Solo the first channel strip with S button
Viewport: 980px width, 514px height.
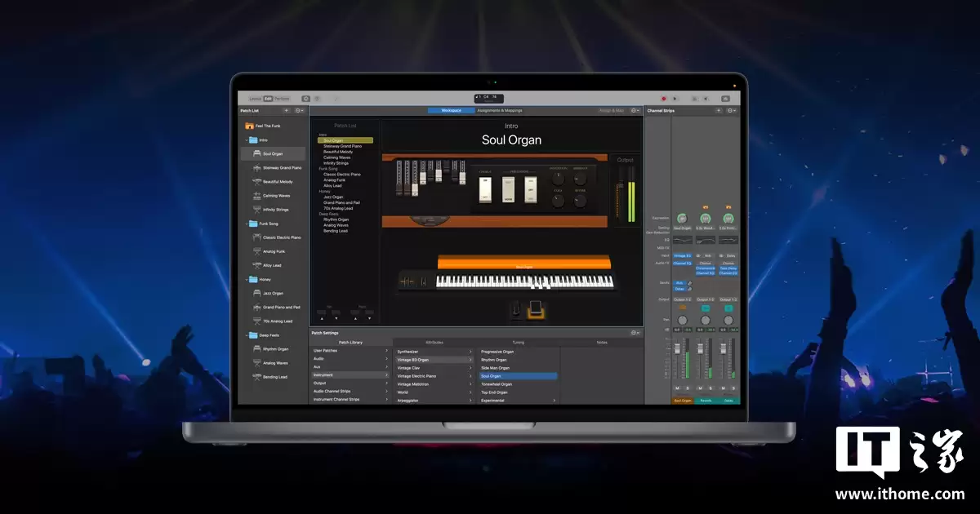(688, 388)
